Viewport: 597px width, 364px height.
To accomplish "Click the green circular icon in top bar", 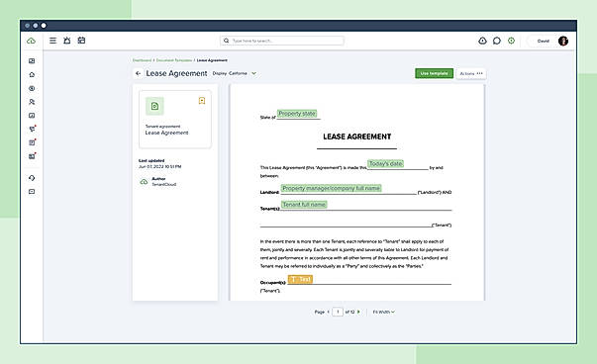I will (511, 41).
